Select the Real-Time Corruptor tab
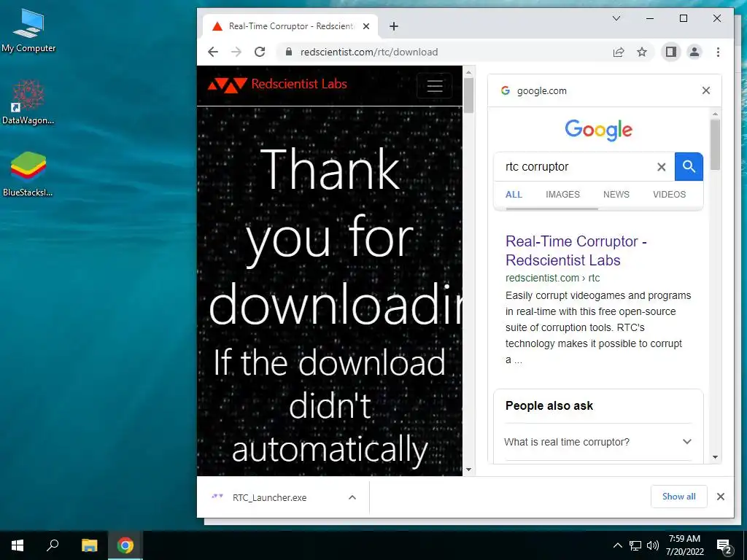 click(x=290, y=26)
